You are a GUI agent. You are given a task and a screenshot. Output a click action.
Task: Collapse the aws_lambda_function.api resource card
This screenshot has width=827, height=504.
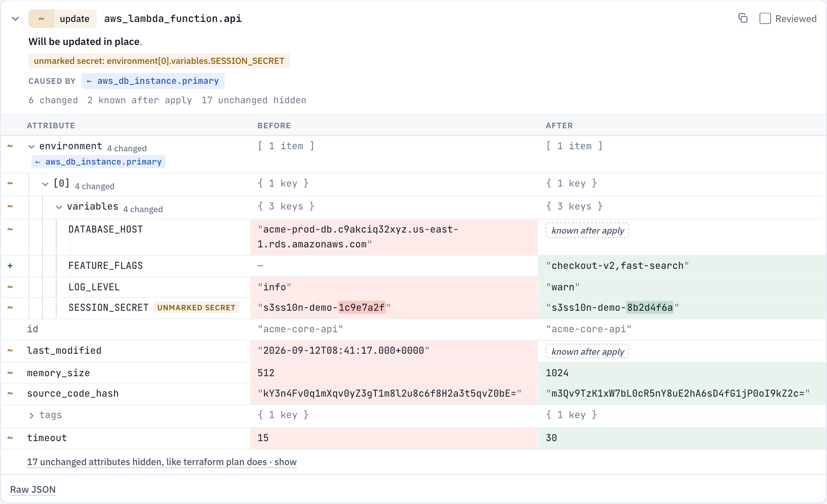click(x=15, y=19)
